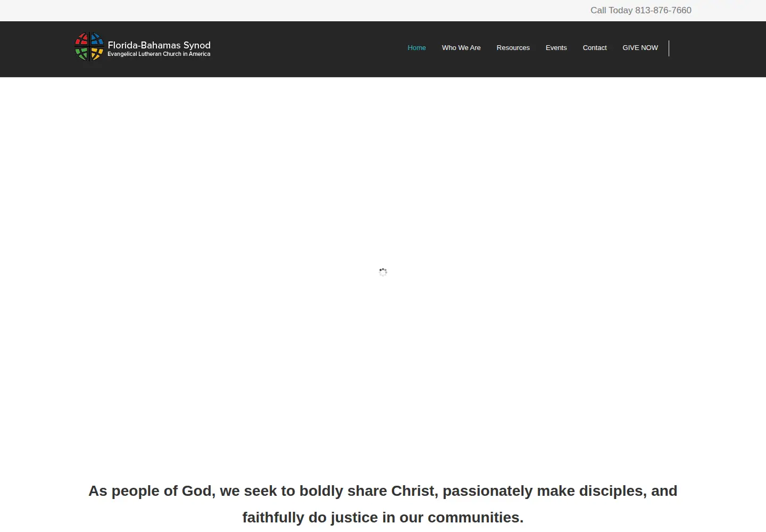Screen dimensions: 766x532
Task: Select Events in the navigation bar
Action: (556, 48)
